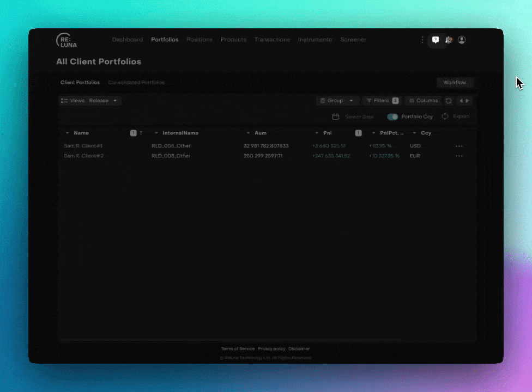
Task: Open the Views Release dropdown
Action: 90,101
